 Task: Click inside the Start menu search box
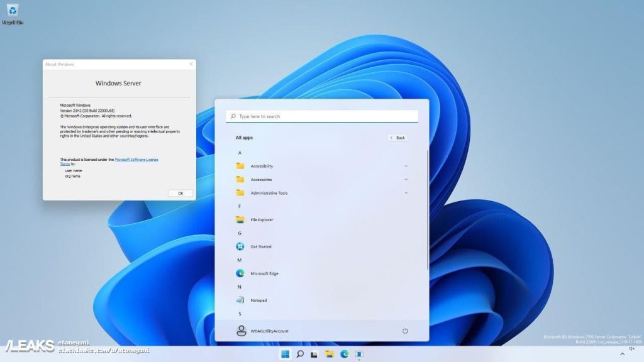coord(321,116)
